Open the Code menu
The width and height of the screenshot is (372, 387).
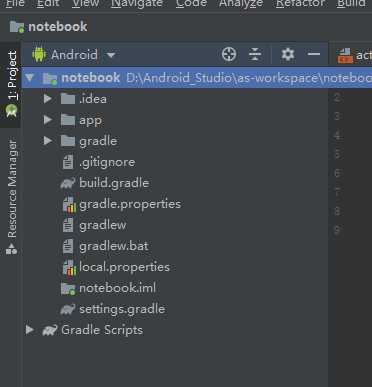[x=191, y=3]
